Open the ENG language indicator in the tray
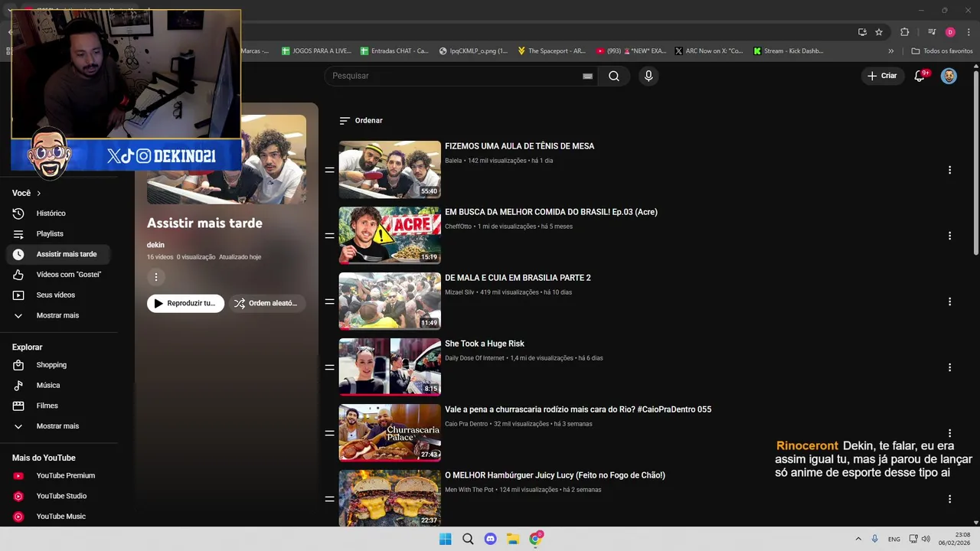980x551 pixels. pyautogui.click(x=894, y=540)
